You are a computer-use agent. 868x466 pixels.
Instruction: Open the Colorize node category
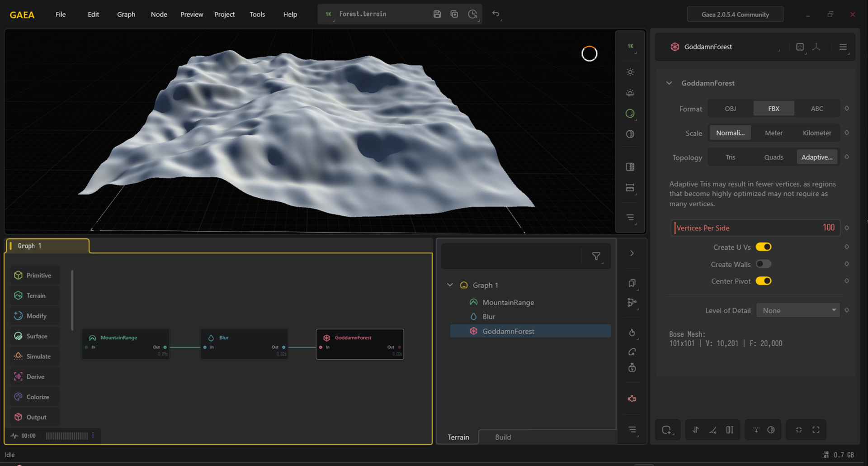click(x=35, y=397)
